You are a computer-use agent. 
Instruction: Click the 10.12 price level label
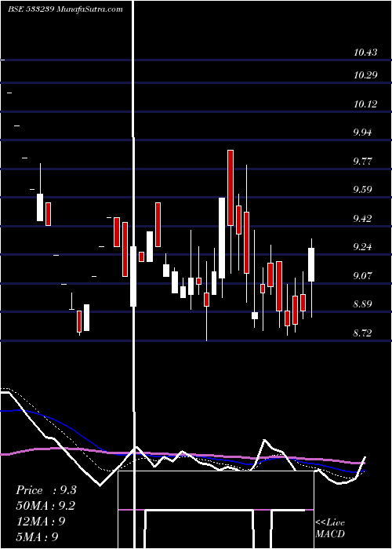[365, 104]
